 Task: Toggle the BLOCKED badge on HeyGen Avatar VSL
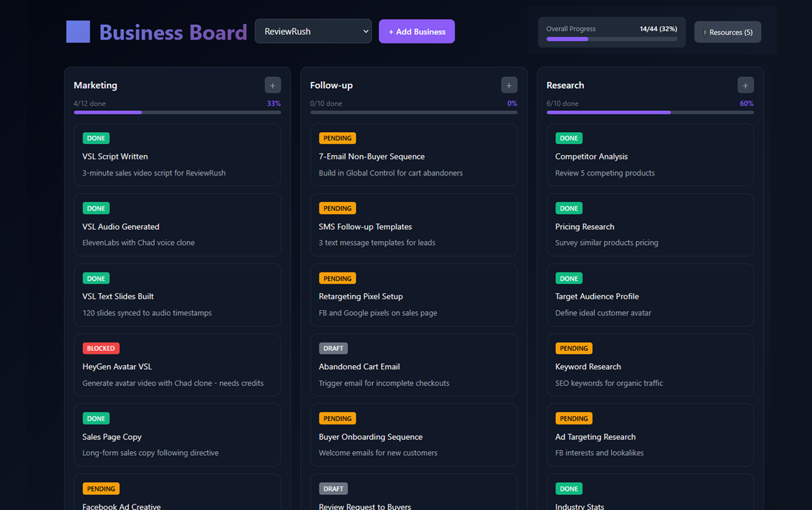(x=101, y=349)
